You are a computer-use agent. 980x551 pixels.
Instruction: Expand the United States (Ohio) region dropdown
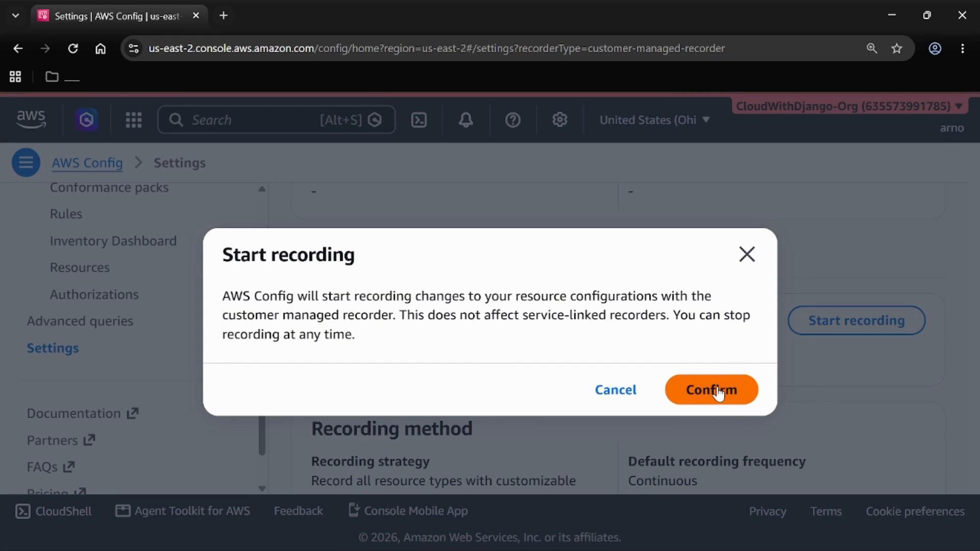[x=655, y=120]
